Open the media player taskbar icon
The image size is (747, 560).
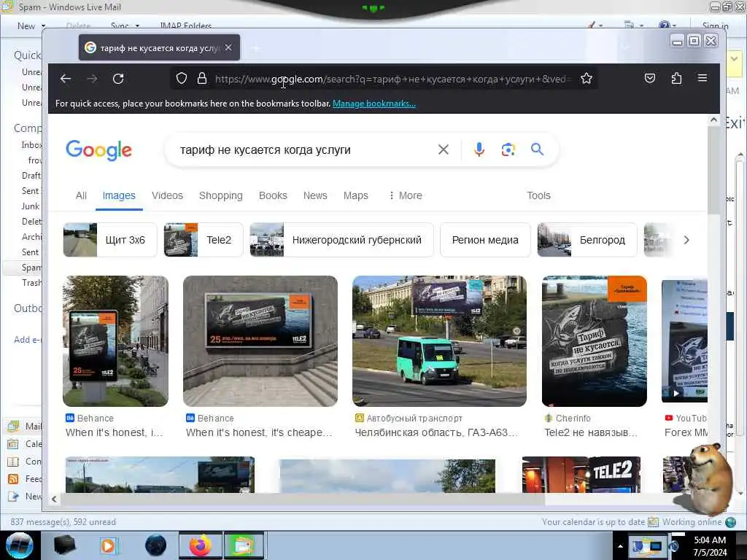point(108,545)
